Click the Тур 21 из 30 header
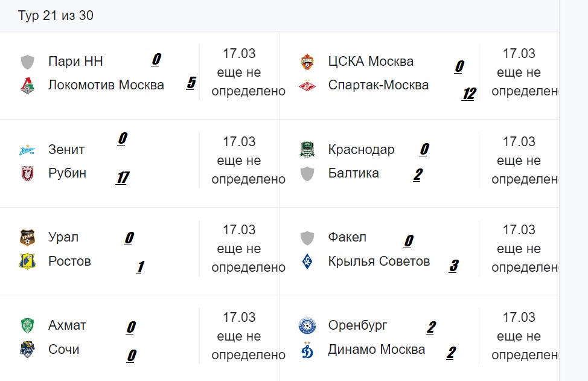The image size is (588, 381). (x=56, y=15)
